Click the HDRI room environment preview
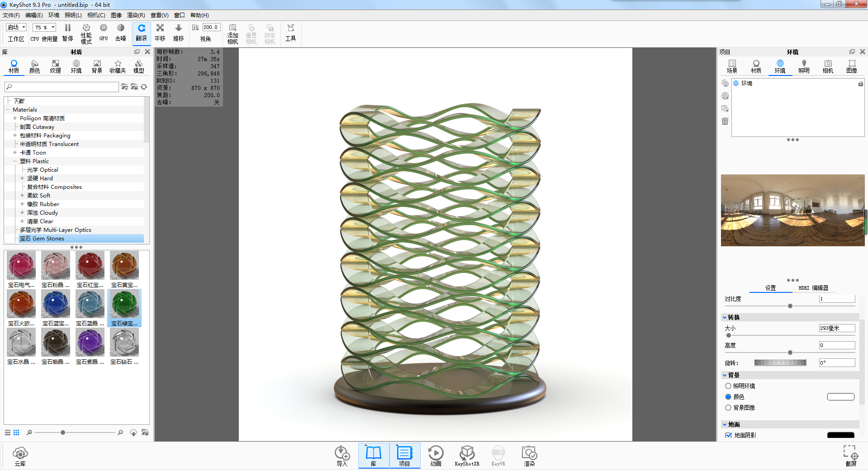 point(792,210)
